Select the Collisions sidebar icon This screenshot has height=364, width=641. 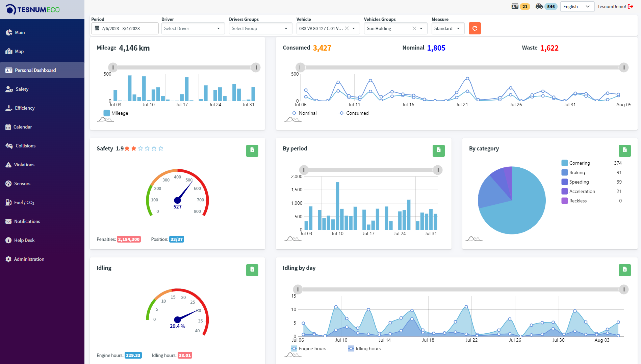[x=9, y=145]
